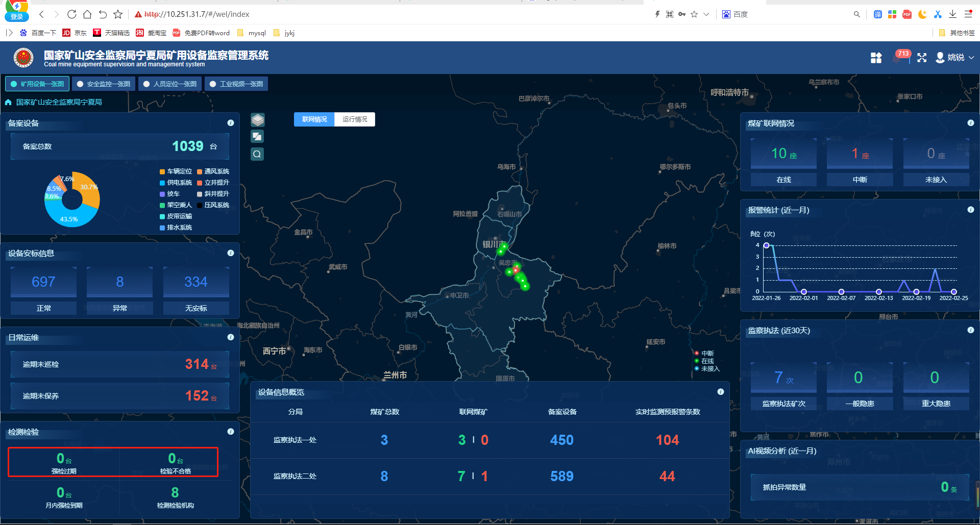Click the browser address bar URL
This screenshot has height=525, width=980.
point(197,14)
